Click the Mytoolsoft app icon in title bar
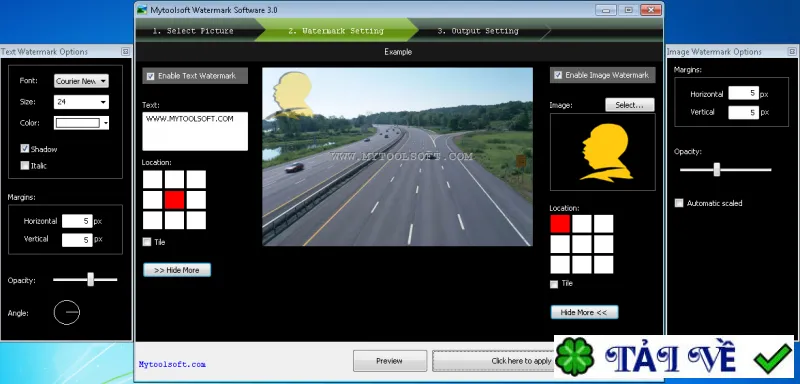The image size is (800, 384). click(142, 10)
